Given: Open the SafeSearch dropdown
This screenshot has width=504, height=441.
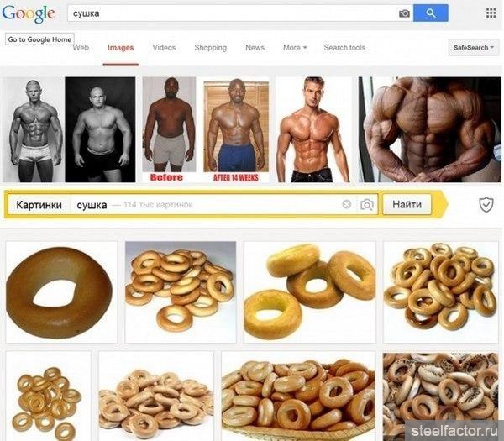Looking at the screenshot, I should [473, 48].
